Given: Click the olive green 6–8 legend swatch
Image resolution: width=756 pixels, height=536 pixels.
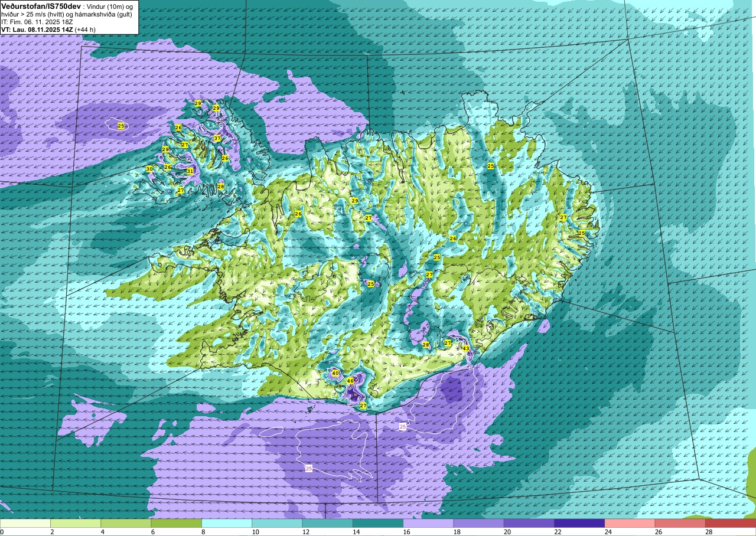Looking at the screenshot, I should tap(176, 523).
